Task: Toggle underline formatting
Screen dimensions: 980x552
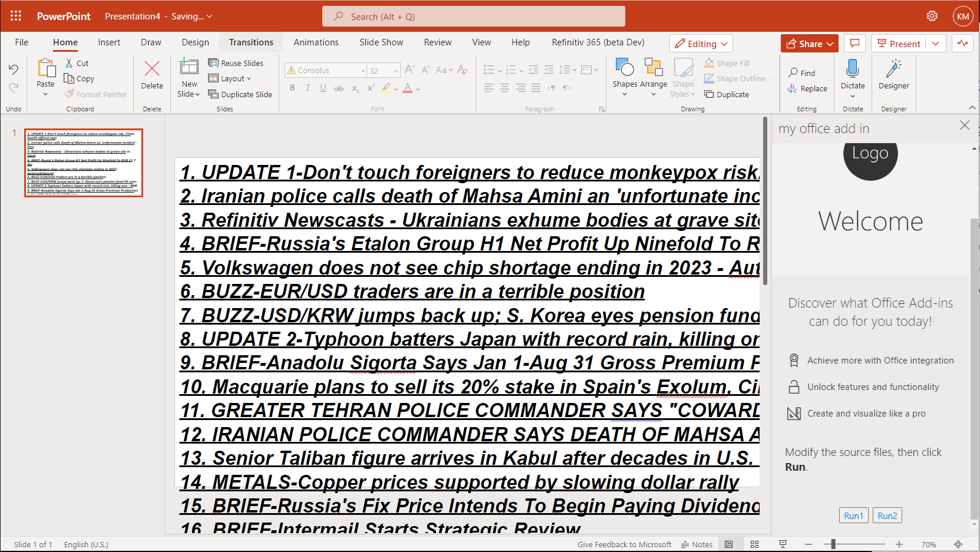Action: (x=322, y=87)
